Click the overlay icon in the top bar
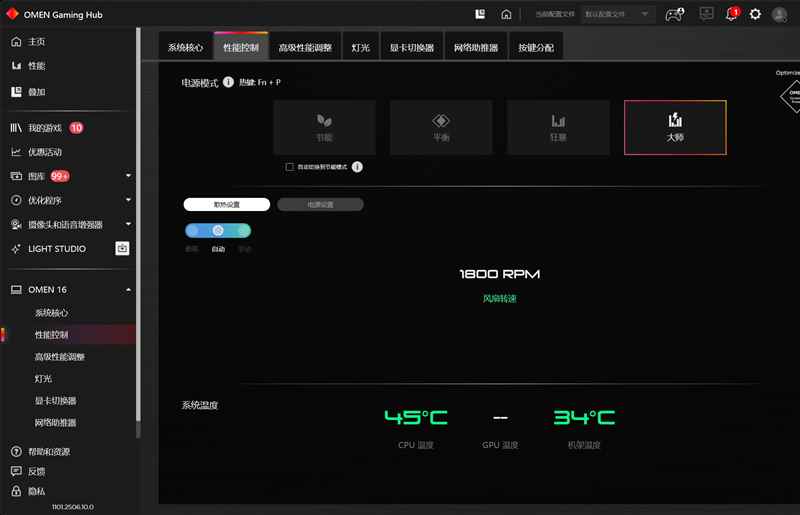This screenshot has height=515, width=800. pyautogui.click(x=480, y=14)
